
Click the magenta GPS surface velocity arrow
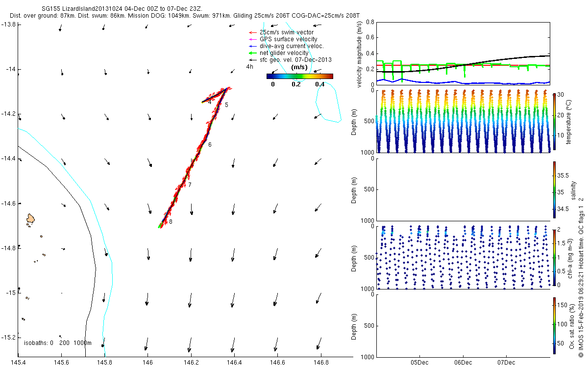253,39
